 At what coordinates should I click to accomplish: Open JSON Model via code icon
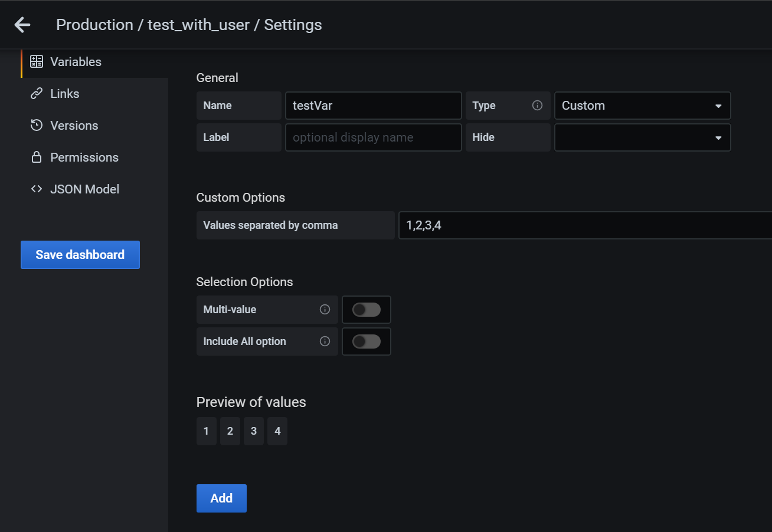[36, 189]
